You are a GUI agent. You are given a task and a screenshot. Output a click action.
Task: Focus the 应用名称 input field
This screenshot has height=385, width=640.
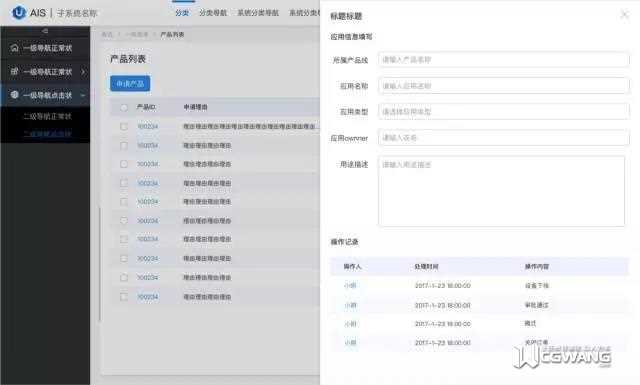(504, 86)
